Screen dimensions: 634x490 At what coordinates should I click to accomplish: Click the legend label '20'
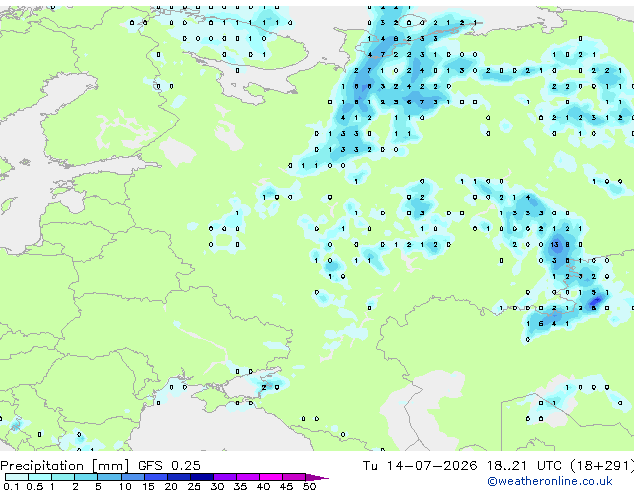(x=171, y=486)
